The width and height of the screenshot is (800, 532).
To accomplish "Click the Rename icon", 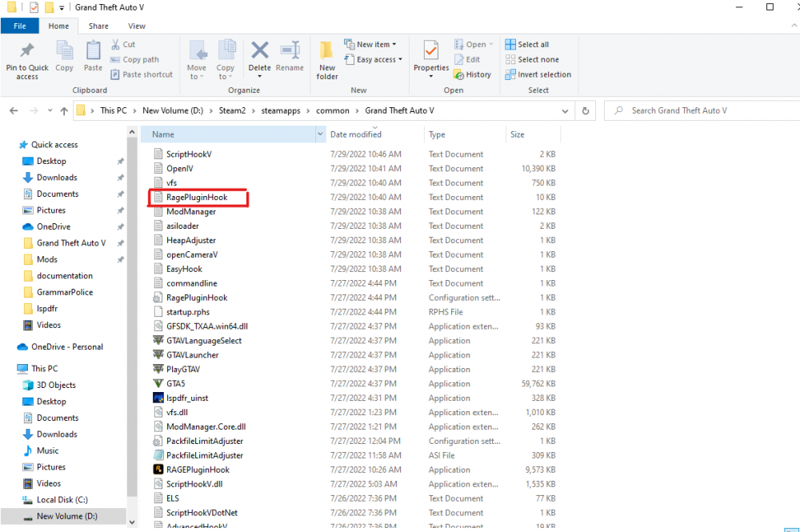I will tap(290, 50).
